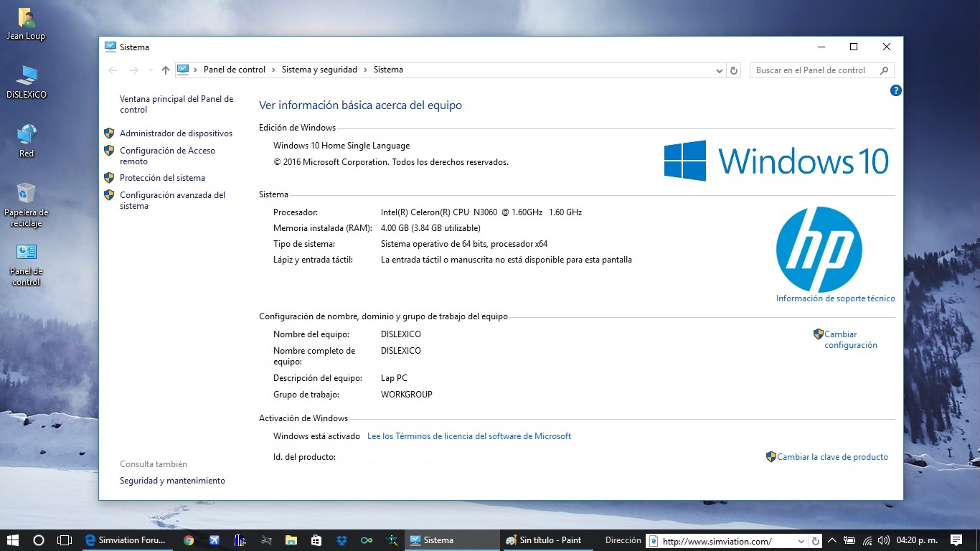Open Microsoft Store from the taskbar
This screenshot has width=980, height=551.
pyautogui.click(x=316, y=540)
